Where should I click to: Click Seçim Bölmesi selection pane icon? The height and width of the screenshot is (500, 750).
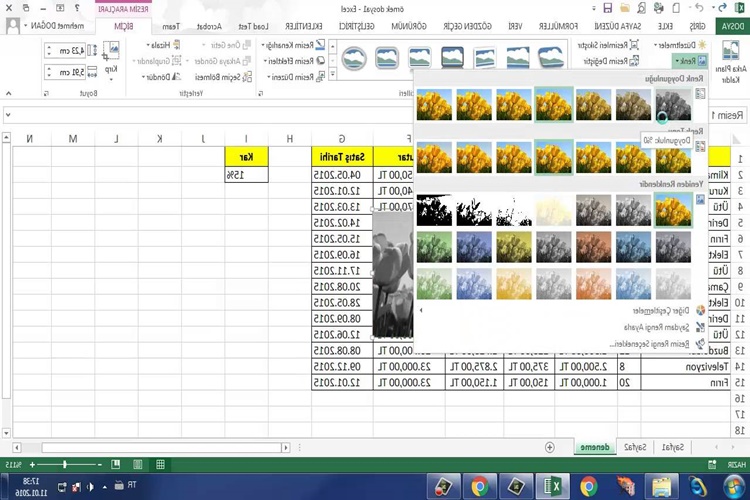click(x=247, y=77)
